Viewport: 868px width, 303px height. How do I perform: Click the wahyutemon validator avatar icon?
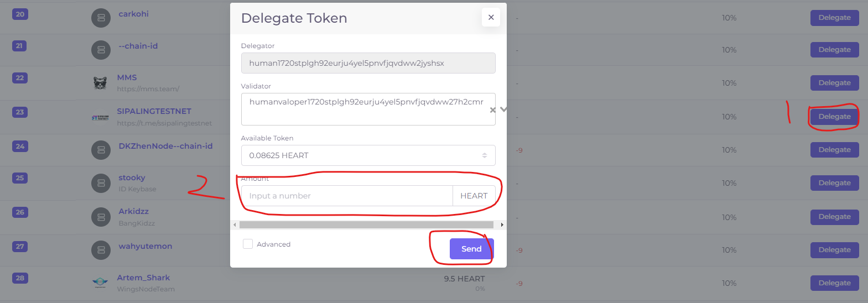pos(101,250)
